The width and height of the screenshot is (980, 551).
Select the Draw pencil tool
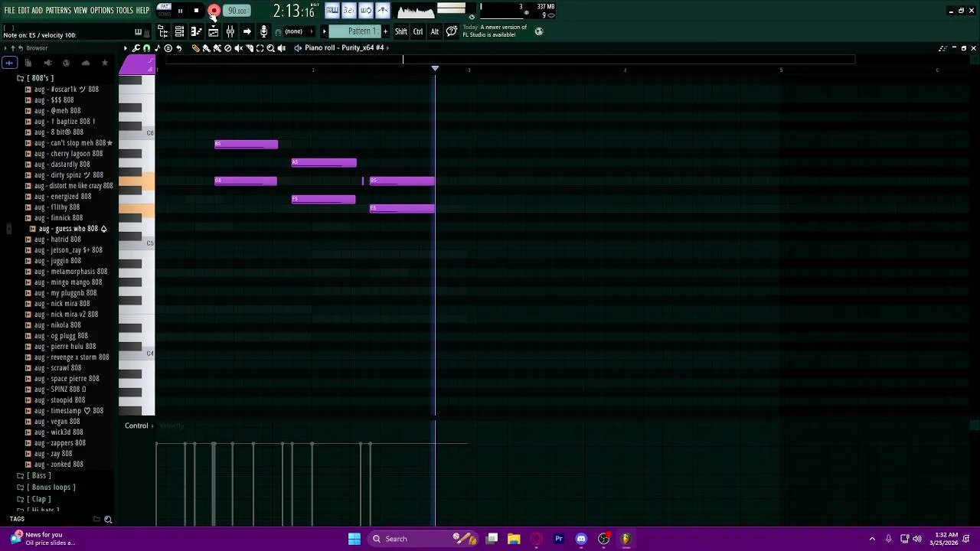tap(195, 48)
